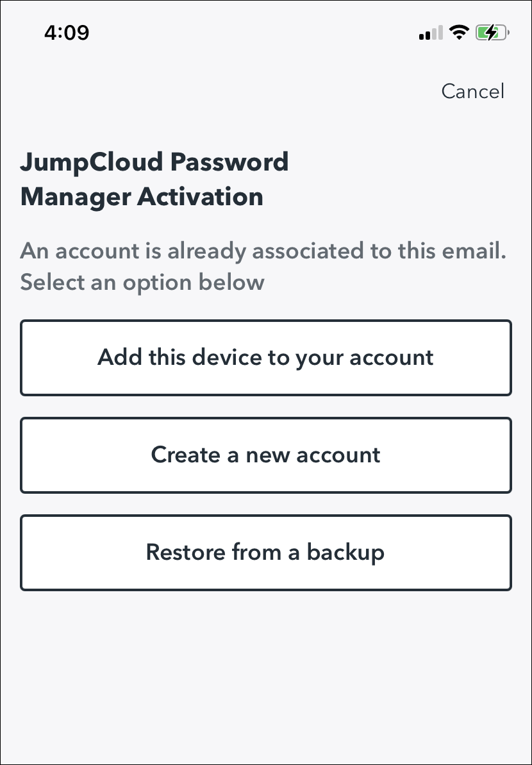Link this device via the Add button
Viewport: 532px width, 765px height.
pos(265,357)
